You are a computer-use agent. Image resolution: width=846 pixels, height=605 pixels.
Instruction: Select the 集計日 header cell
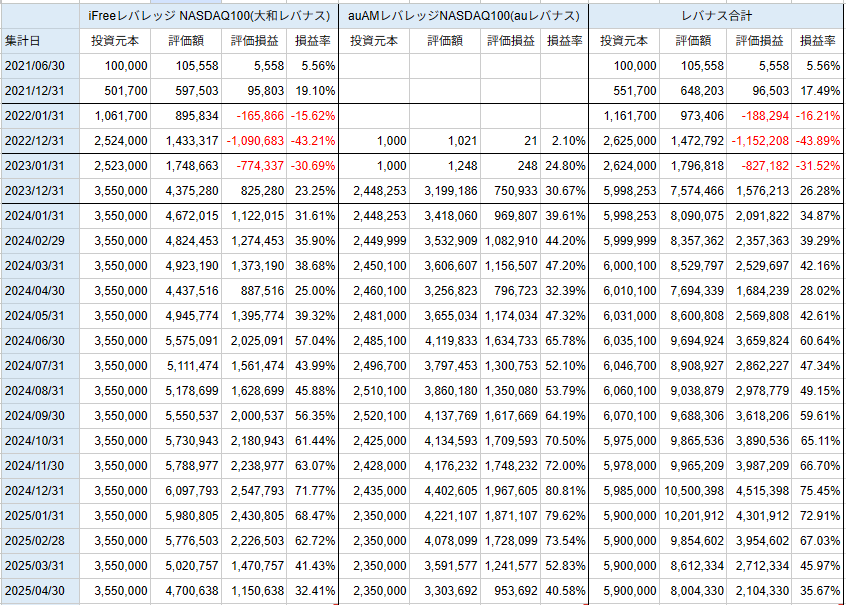[x=40, y=41]
